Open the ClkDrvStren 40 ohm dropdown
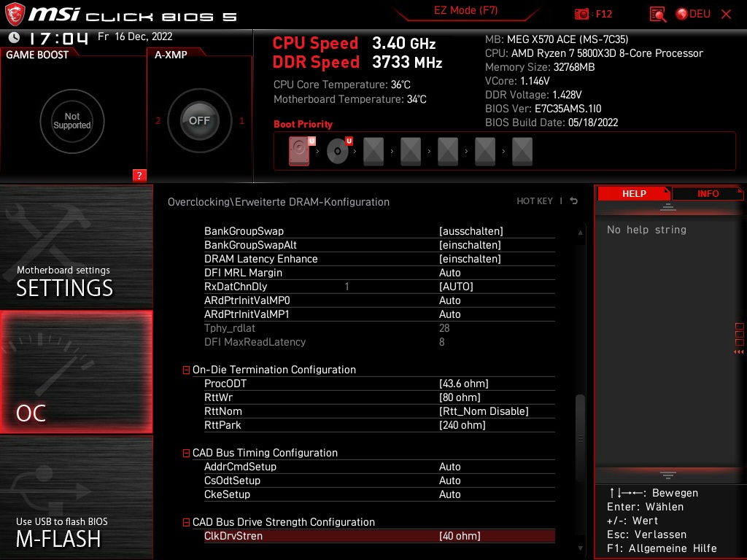Image resolution: width=747 pixels, height=560 pixels. coord(460,536)
